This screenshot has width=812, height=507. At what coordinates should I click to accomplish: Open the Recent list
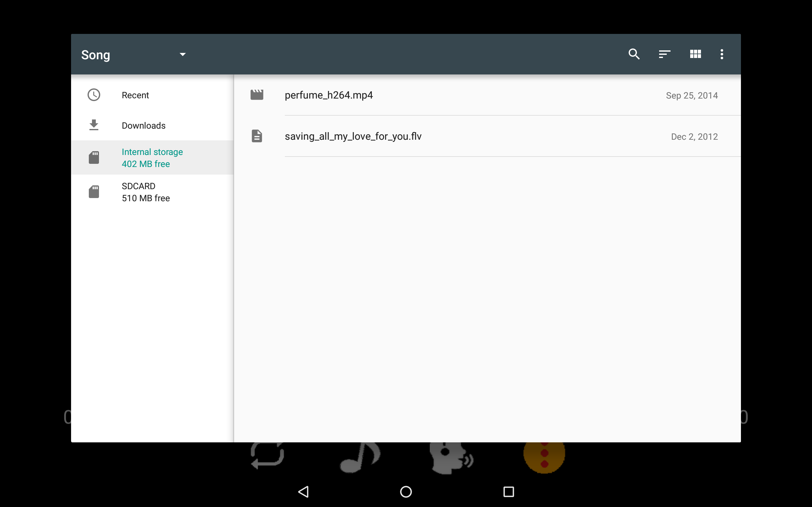coord(135,95)
